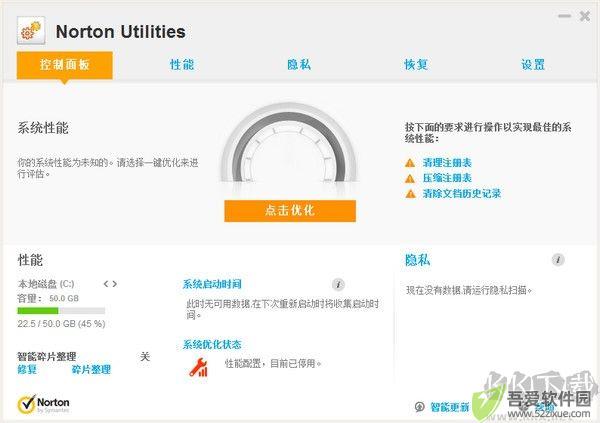Viewport: 600px width, 423px height.
Task: Click the orange 点击优化 button
Action: click(x=290, y=211)
